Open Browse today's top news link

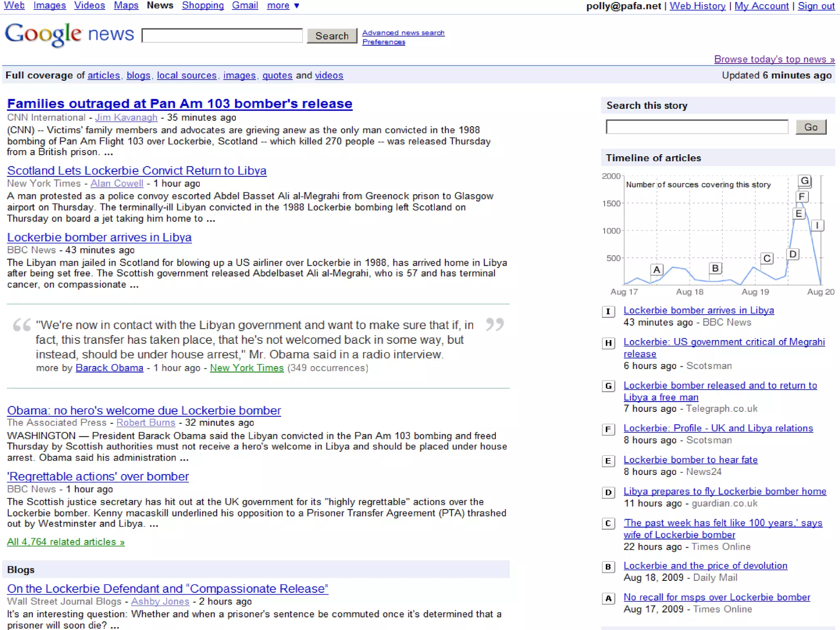(x=774, y=59)
